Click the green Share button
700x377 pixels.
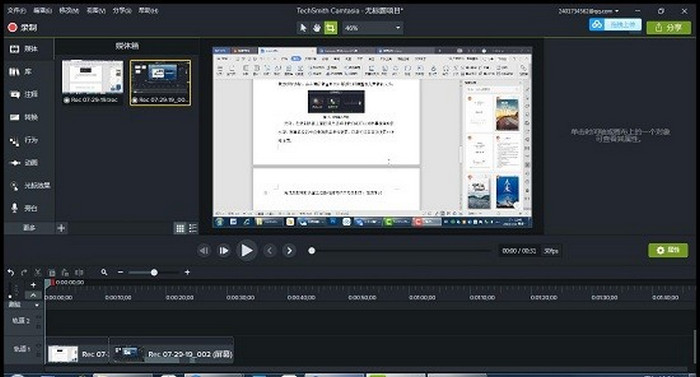(x=669, y=28)
